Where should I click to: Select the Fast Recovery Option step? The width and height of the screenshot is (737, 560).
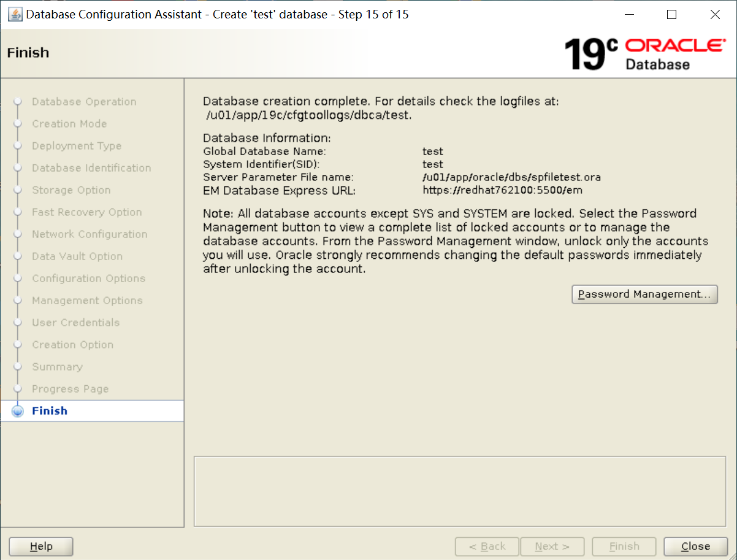[x=86, y=212]
